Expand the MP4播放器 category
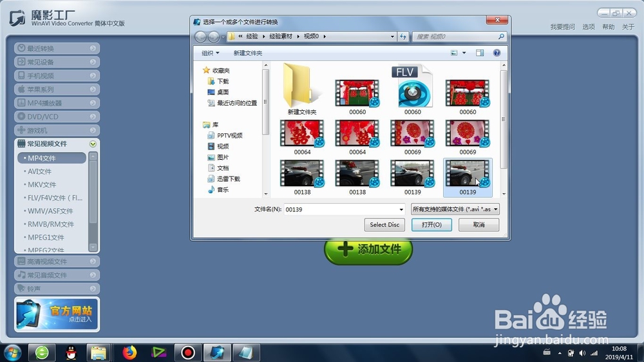Viewport: 644px width, 362px height. click(57, 103)
